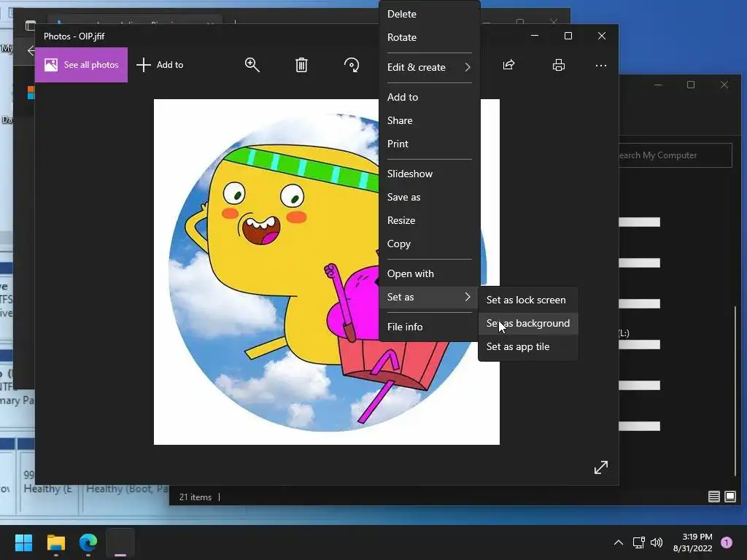747x560 pixels.
Task: Click the print icon in Photos toolbar
Action: [558, 65]
